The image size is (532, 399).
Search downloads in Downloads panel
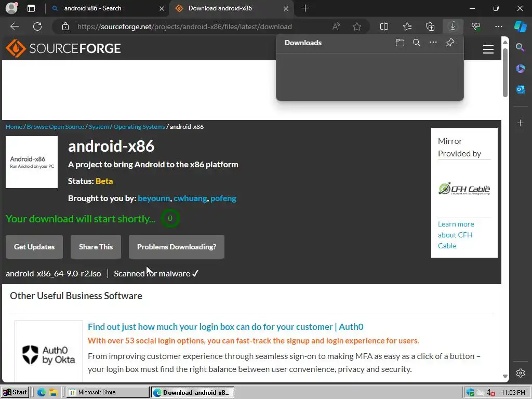point(417,43)
